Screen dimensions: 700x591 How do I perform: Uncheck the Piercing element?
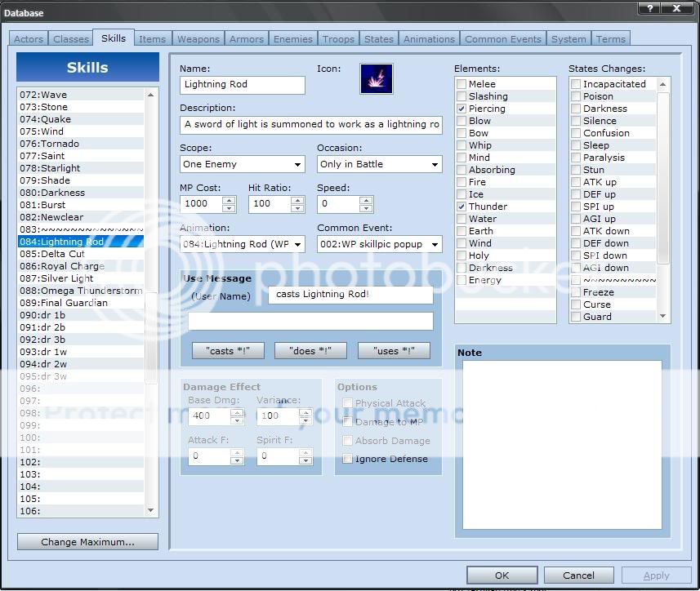coord(461,109)
